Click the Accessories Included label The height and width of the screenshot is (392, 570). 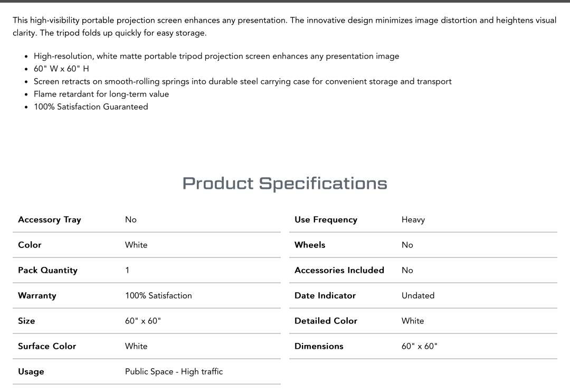coord(339,270)
